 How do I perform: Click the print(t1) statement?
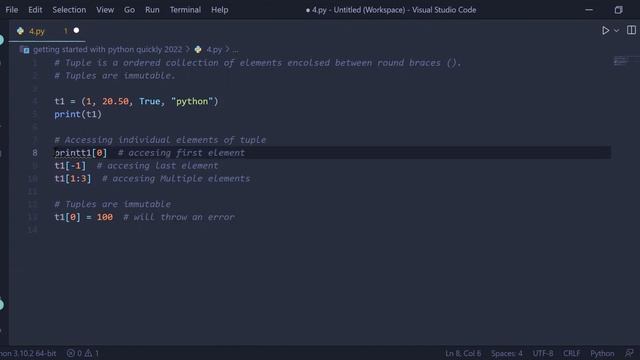78,114
